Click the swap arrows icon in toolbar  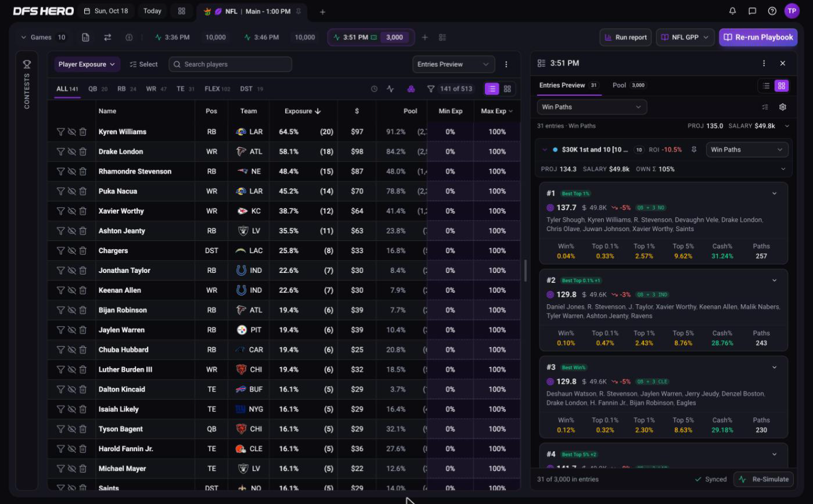[107, 37]
